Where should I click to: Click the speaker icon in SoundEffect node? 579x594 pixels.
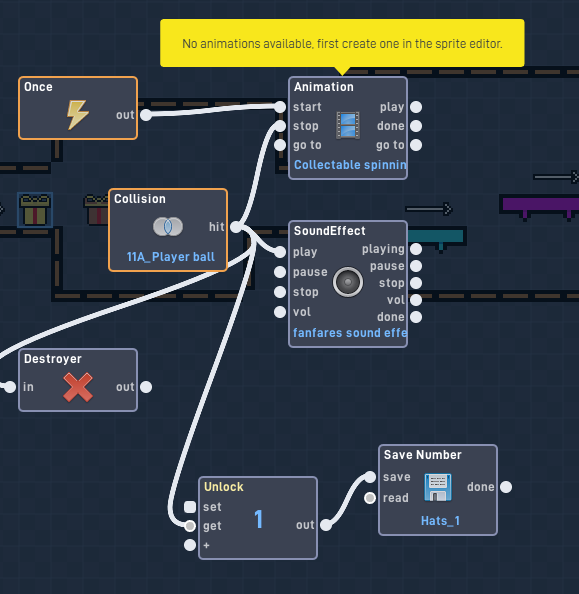[x=348, y=282]
